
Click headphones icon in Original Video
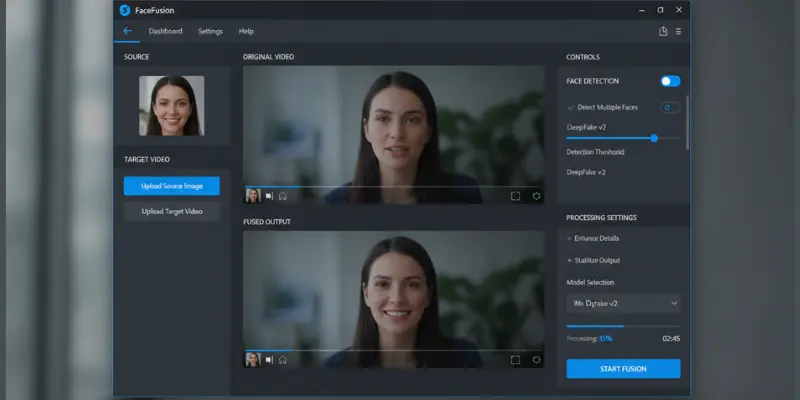283,196
